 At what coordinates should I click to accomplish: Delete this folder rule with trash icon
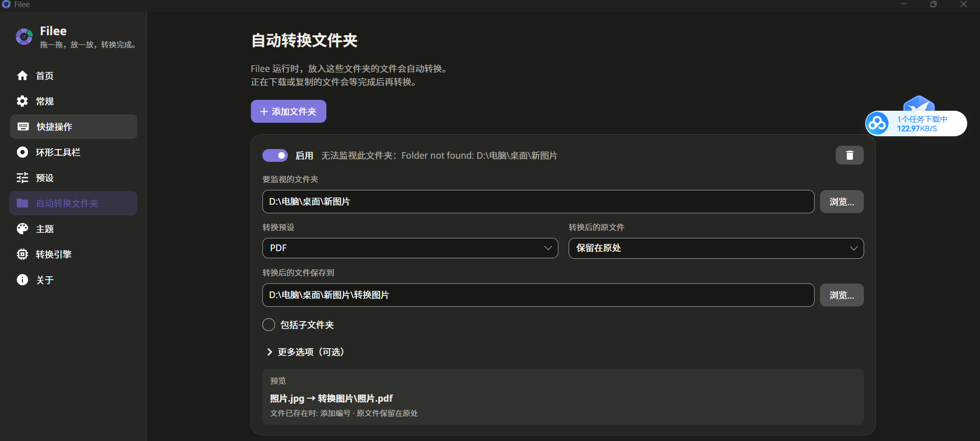849,155
